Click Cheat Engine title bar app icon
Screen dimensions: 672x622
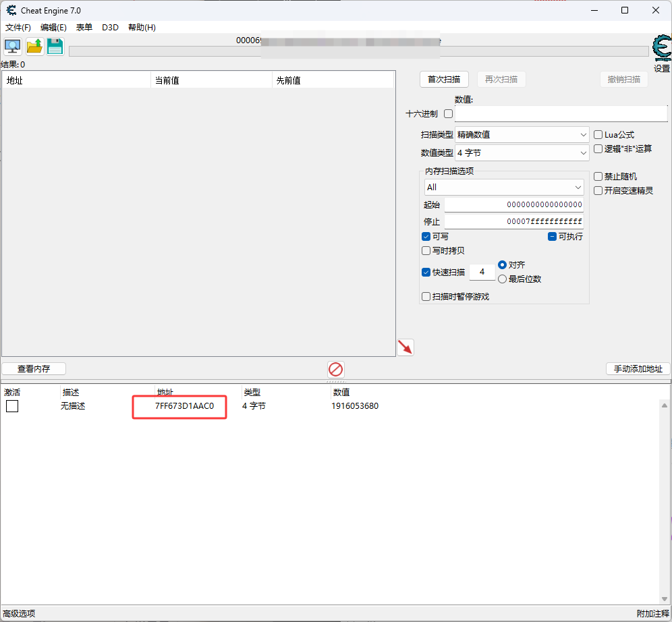(11, 10)
